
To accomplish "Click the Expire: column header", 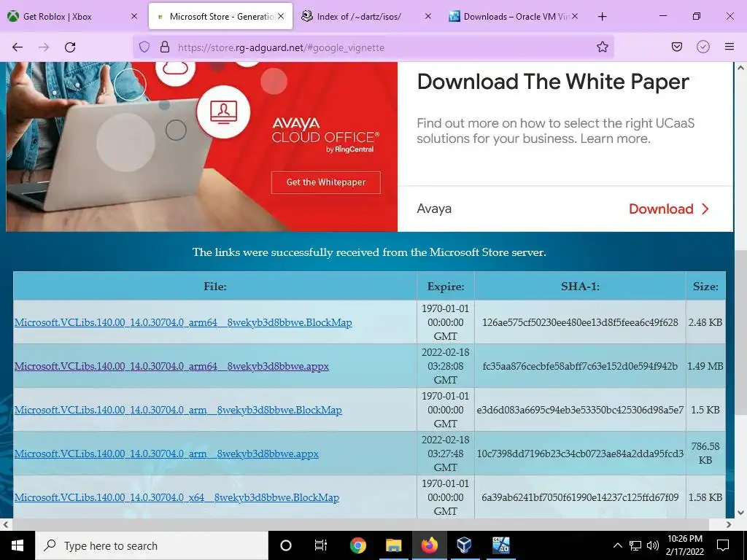I will coord(446,286).
